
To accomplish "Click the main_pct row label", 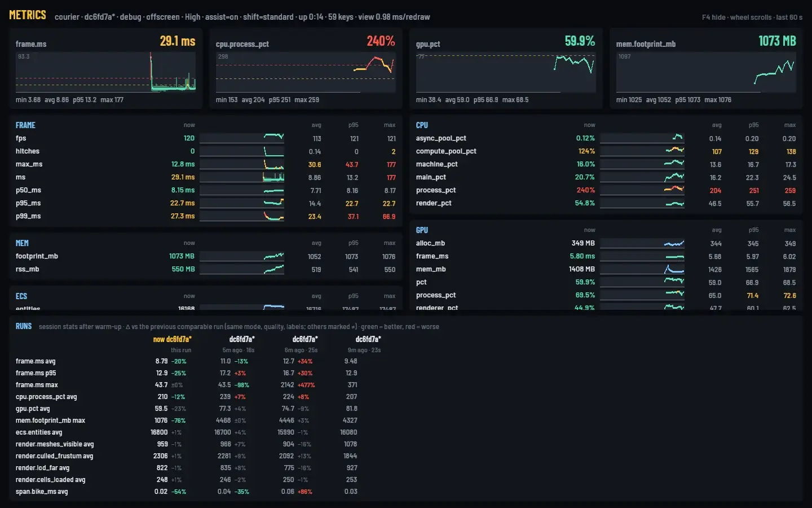I will pos(431,177).
